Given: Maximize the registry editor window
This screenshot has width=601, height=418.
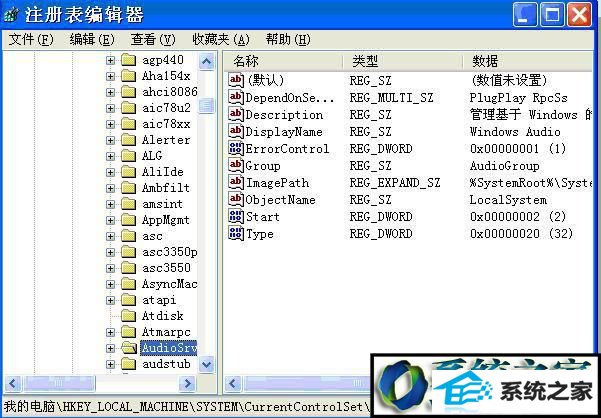Looking at the screenshot, I should coord(552,15).
